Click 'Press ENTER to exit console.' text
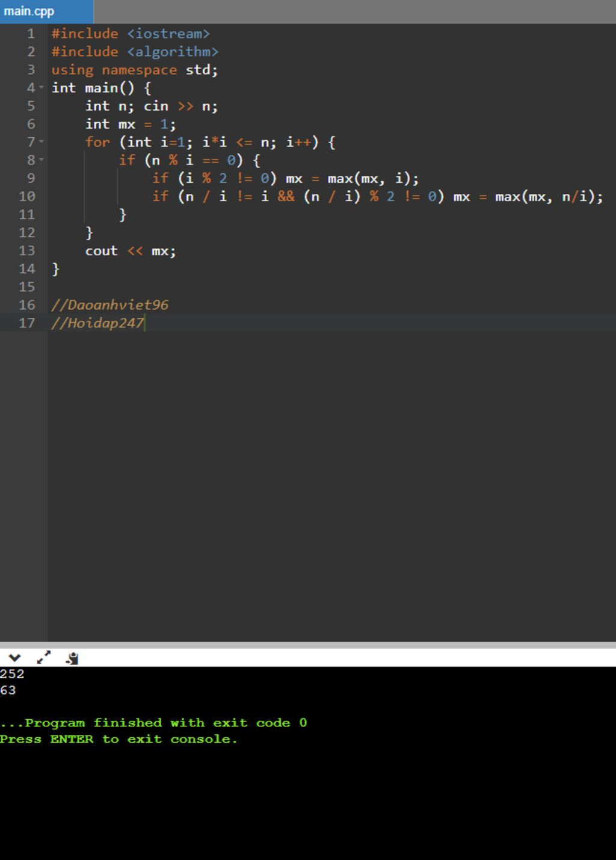Image resolution: width=616 pixels, height=860 pixels. click(119, 739)
